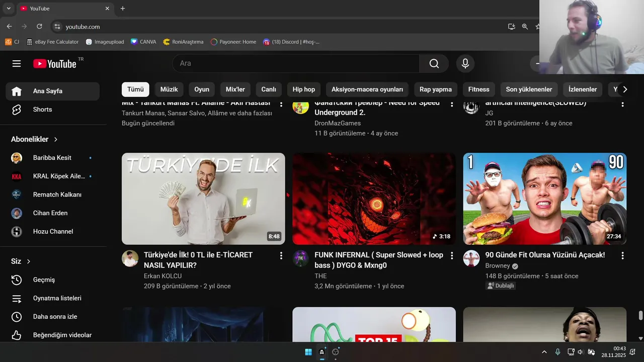Image resolution: width=644 pixels, height=362 pixels.
Task: Click Browney channel avatar
Action: pos(471,258)
